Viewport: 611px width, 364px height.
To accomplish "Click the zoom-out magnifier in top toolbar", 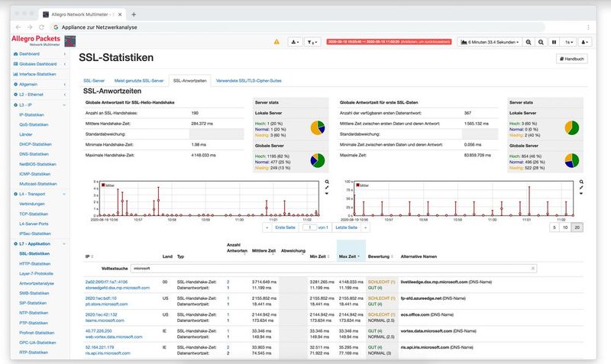I will (x=541, y=42).
